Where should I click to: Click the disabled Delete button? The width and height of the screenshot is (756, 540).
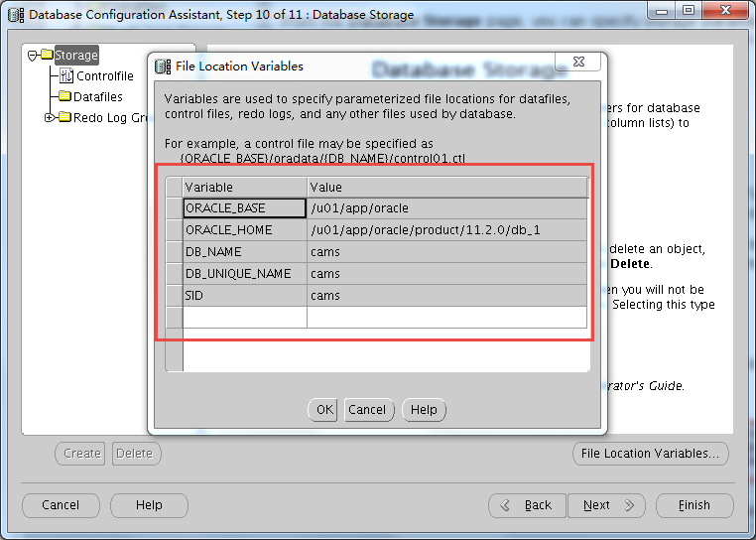point(137,454)
